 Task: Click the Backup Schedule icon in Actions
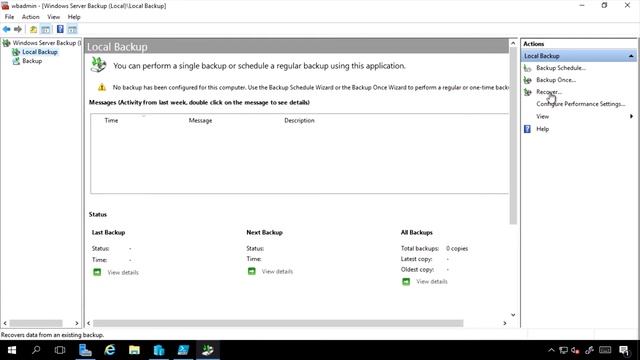coord(528,68)
